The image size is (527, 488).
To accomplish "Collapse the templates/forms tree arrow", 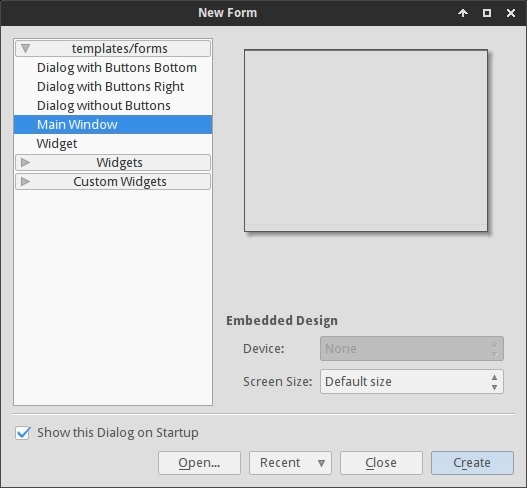I will pyautogui.click(x=25, y=48).
